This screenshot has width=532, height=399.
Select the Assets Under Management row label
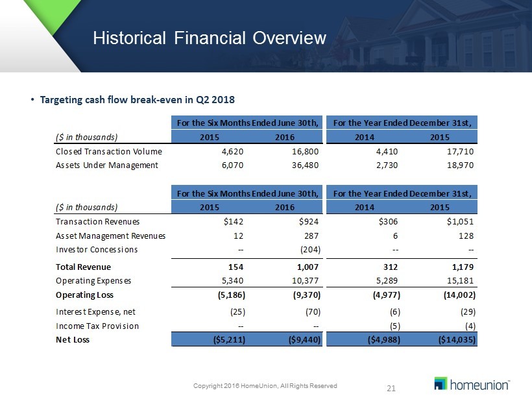107,165
